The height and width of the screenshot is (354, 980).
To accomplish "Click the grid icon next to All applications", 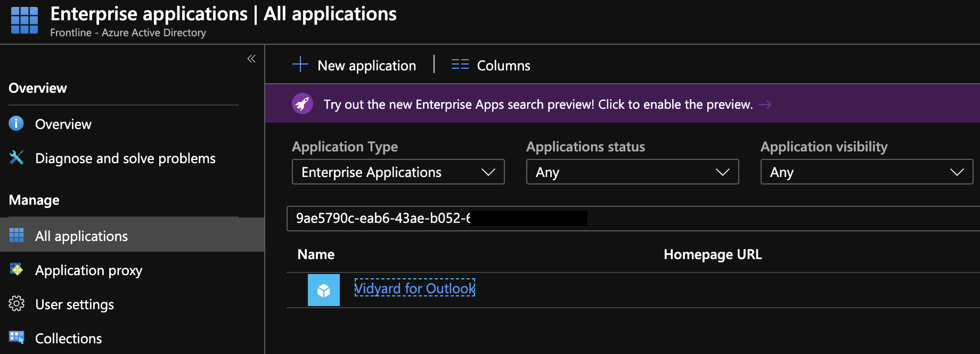I will 17,235.
